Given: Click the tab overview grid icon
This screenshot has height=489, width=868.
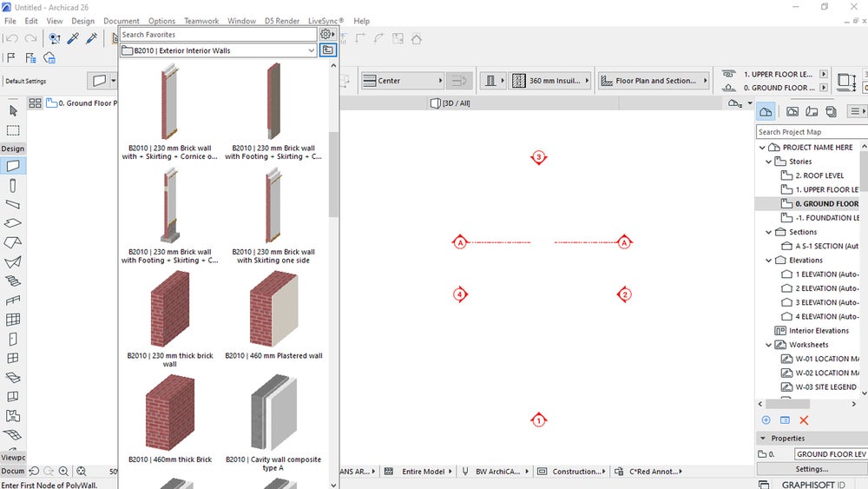Looking at the screenshot, I should click(35, 103).
